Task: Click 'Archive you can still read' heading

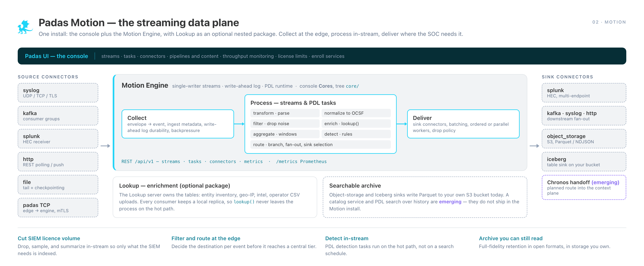Action: 511,238
